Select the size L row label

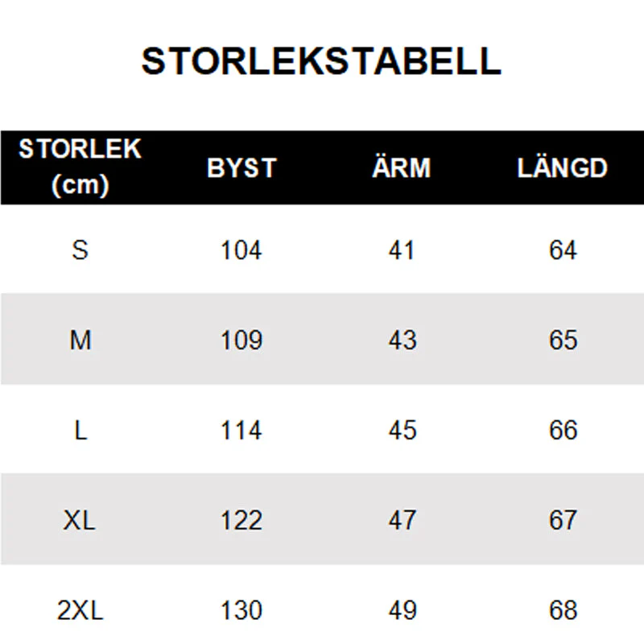81,430
